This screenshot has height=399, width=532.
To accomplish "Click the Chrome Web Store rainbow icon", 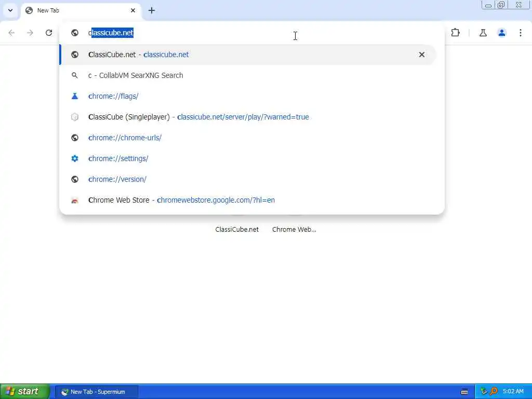I will 75,201.
